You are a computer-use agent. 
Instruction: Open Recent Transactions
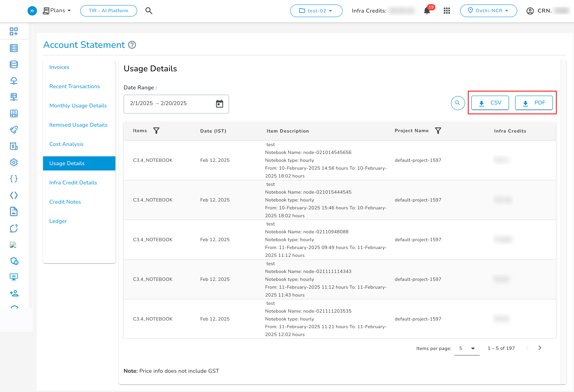click(x=75, y=86)
